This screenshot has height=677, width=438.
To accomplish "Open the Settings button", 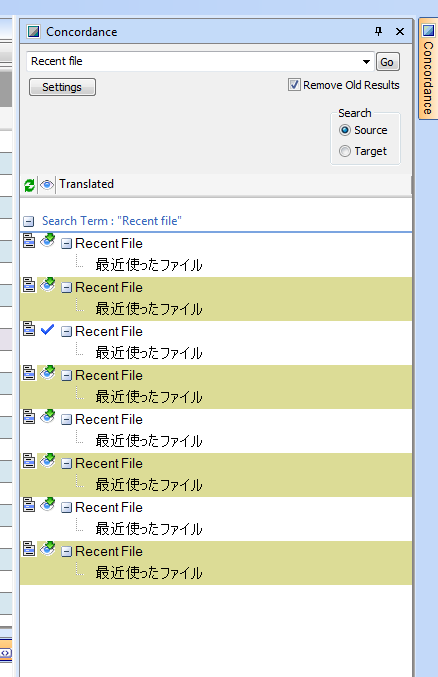I will pyautogui.click(x=62, y=87).
